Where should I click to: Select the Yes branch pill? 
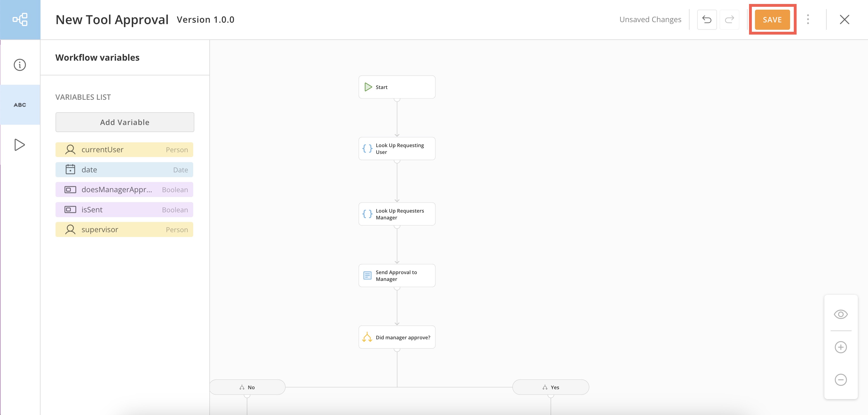551,387
